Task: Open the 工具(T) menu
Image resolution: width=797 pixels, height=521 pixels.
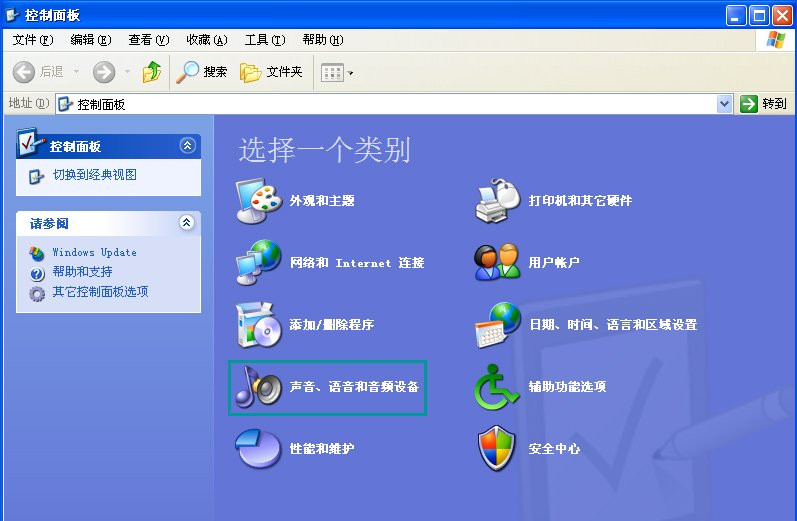Action: (x=264, y=40)
